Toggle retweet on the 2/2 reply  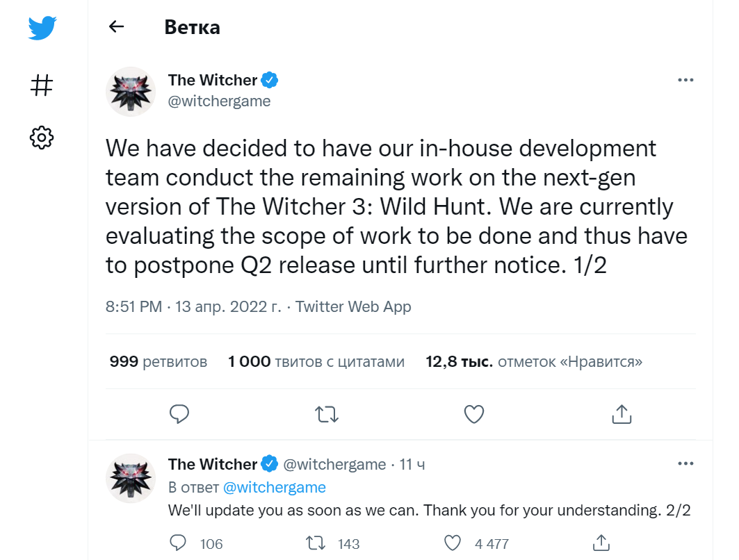coord(316,543)
